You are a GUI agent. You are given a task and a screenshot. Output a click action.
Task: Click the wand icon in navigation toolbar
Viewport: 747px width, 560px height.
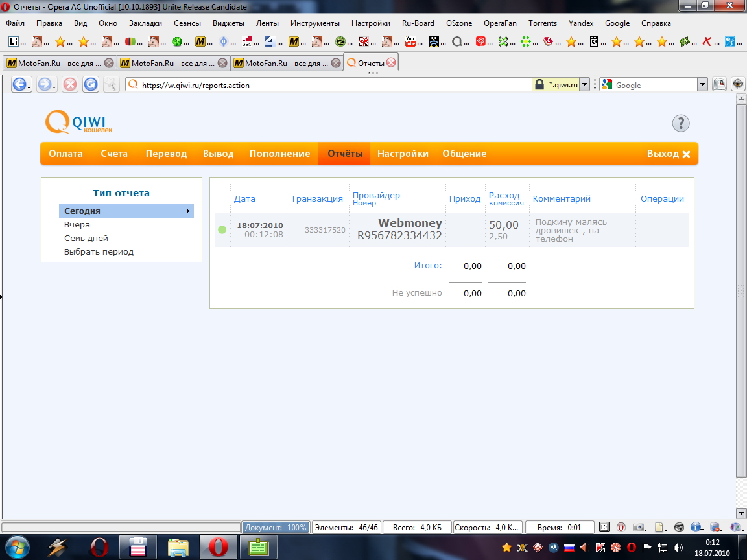pyautogui.click(x=111, y=85)
